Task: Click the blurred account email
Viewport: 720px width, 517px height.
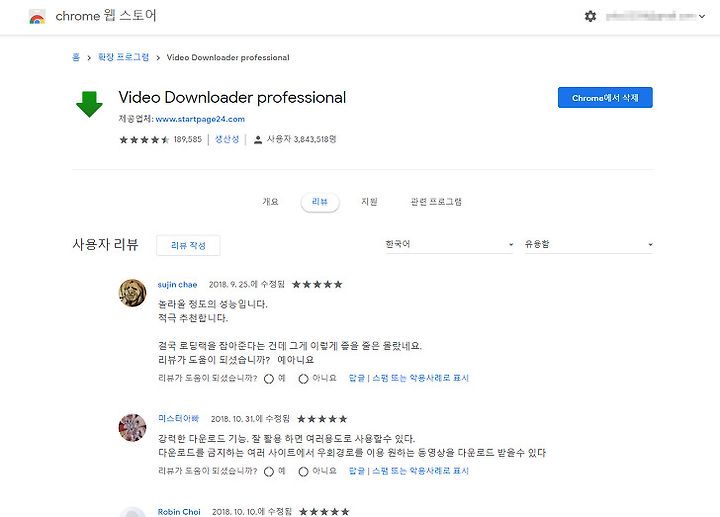Action: click(x=651, y=17)
